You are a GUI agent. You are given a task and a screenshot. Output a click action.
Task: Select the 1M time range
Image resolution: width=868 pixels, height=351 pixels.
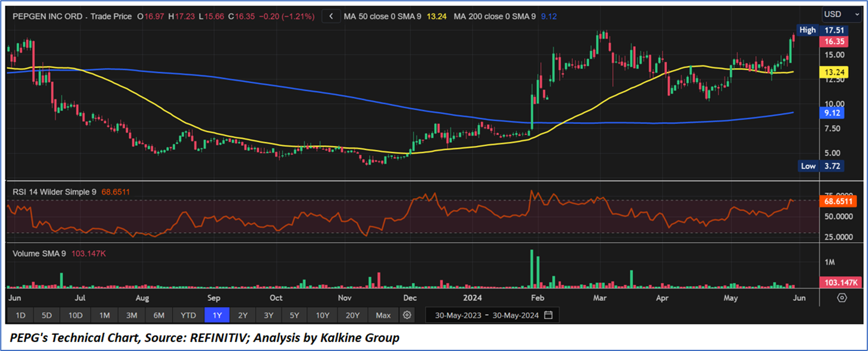(x=104, y=315)
